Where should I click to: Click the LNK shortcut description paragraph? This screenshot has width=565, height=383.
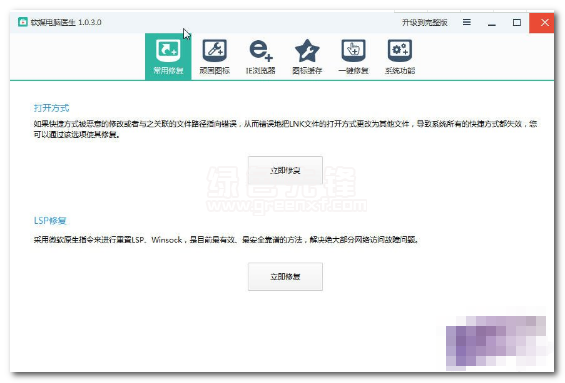[x=285, y=129]
